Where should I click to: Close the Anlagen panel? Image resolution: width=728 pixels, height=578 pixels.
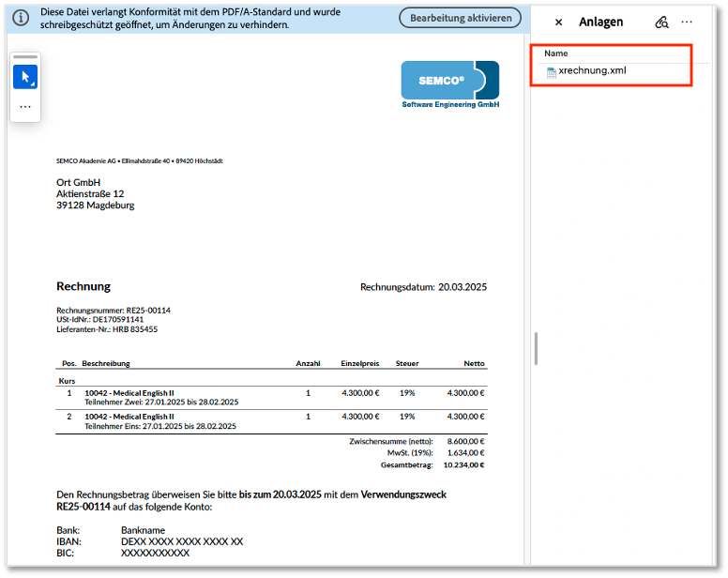[558, 23]
